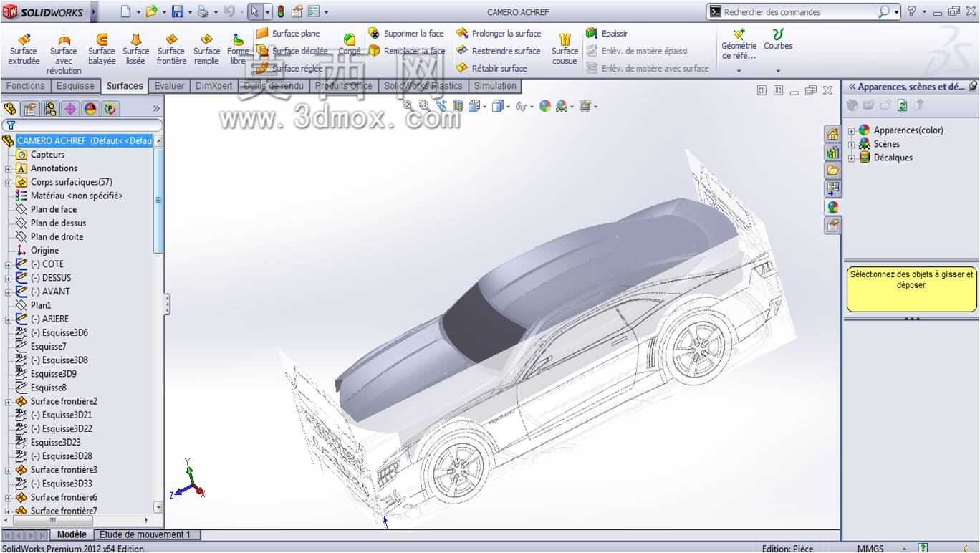Select Rétablir surface command
The width and height of the screenshot is (980, 553).
(x=491, y=68)
